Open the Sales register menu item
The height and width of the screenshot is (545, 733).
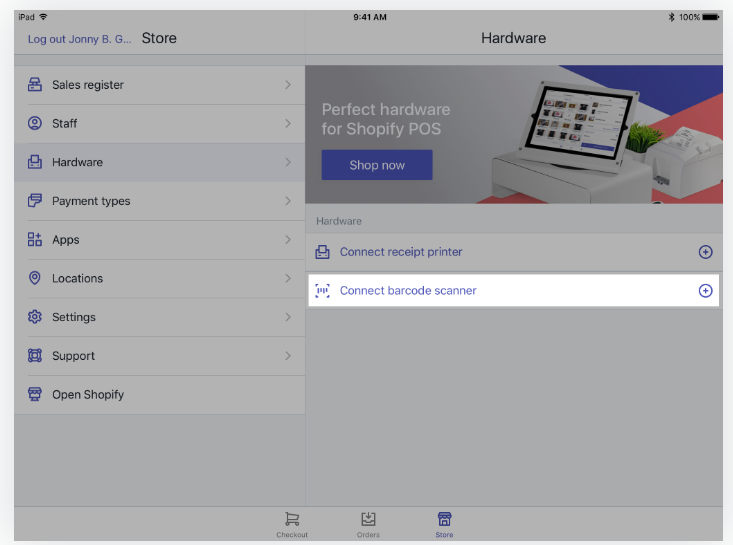click(159, 85)
